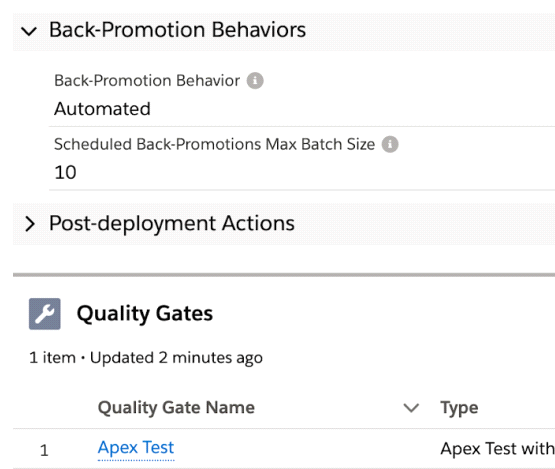
Task: Click row number 1 in Quality Gates
Action: coord(44,451)
